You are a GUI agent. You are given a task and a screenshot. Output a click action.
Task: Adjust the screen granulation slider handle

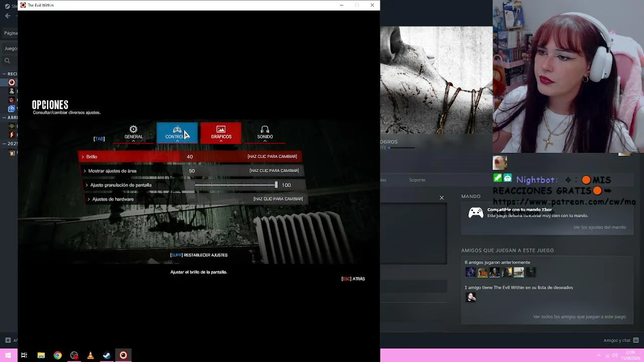coord(276,185)
